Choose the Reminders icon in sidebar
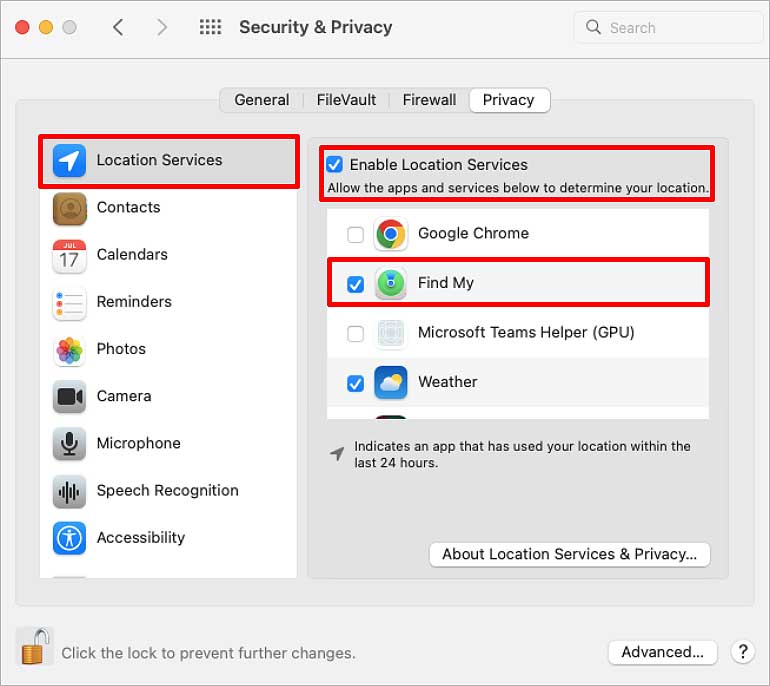Image resolution: width=770 pixels, height=686 pixels. [69, 302]
